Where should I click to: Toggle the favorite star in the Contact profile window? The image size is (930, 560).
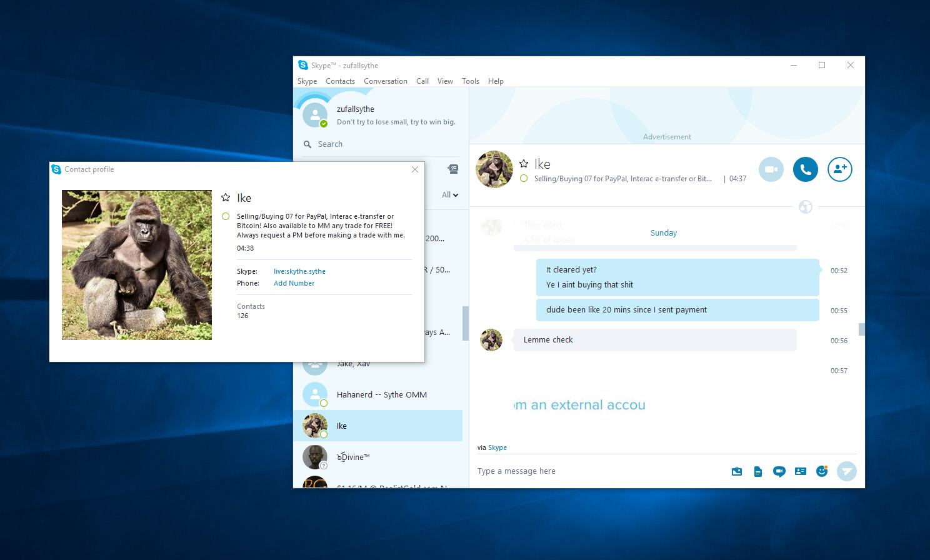coord(226,197)
